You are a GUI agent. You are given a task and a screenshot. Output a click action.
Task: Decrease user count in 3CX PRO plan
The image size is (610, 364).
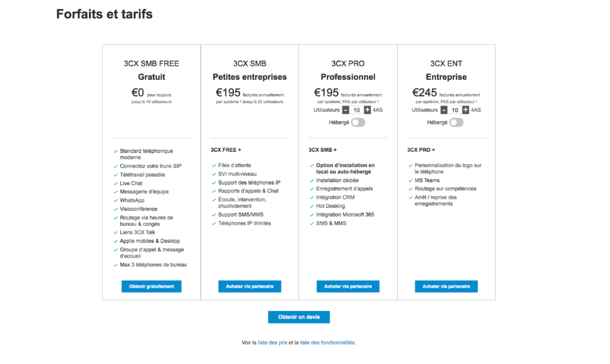346,110
